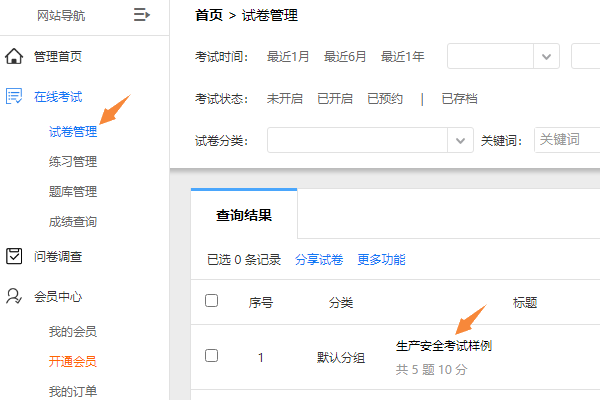Select the 查询结果 tab
This screenshot has width=600, height=400.
click(x=244, y=215)
